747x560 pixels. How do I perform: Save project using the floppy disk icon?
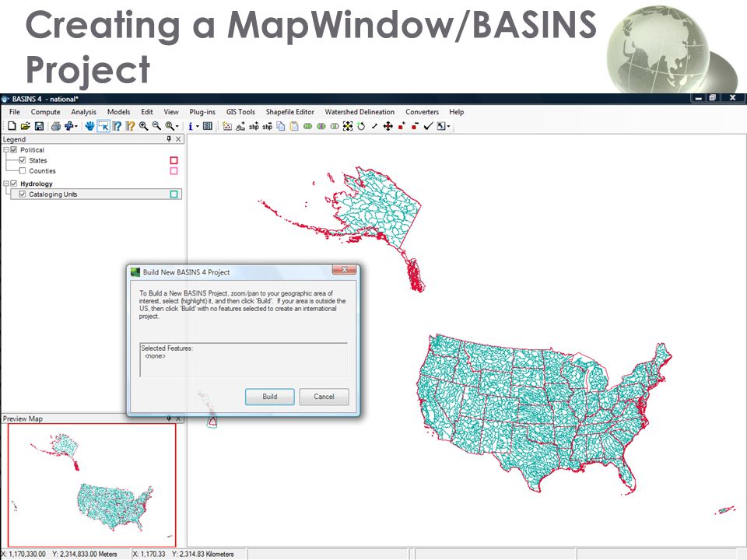pos(40,126)
